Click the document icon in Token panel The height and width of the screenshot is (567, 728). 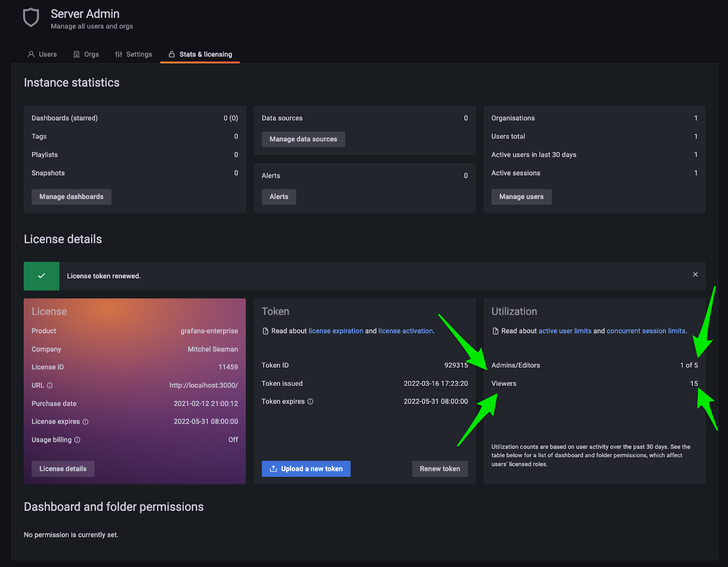[266, 331]
